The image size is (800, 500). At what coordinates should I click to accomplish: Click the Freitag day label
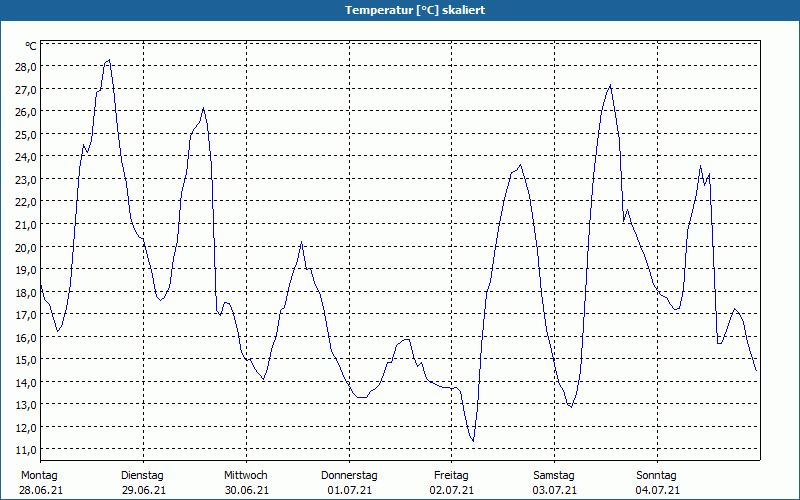pos(451,475)
